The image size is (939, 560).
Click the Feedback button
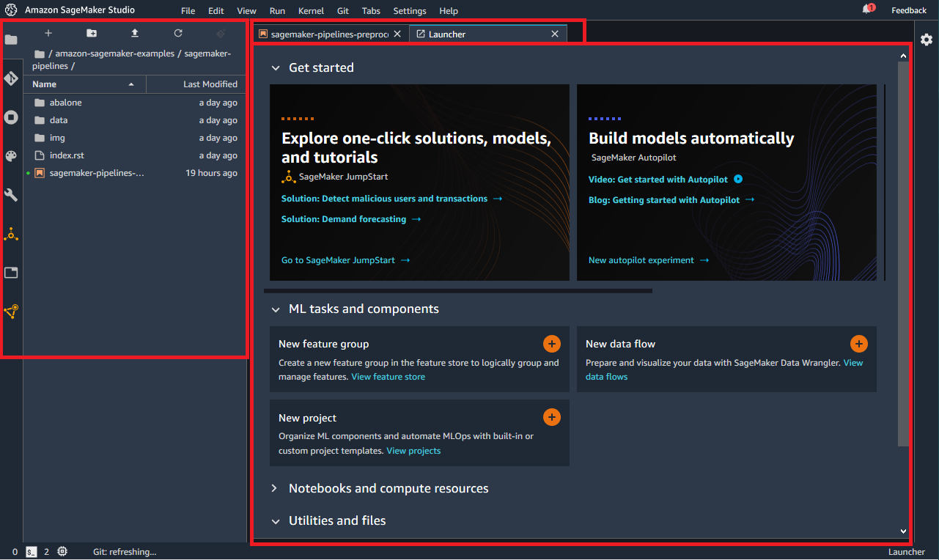[909, 10]
